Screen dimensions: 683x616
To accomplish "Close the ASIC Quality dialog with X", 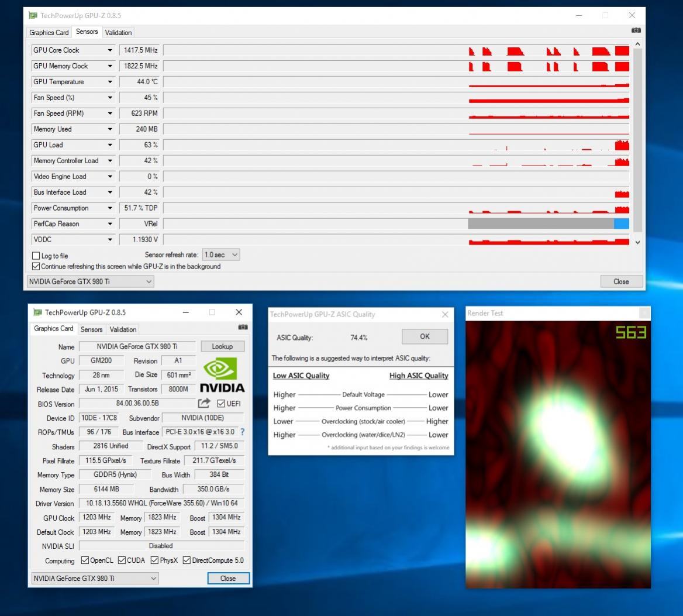I will tap(445, 314).
